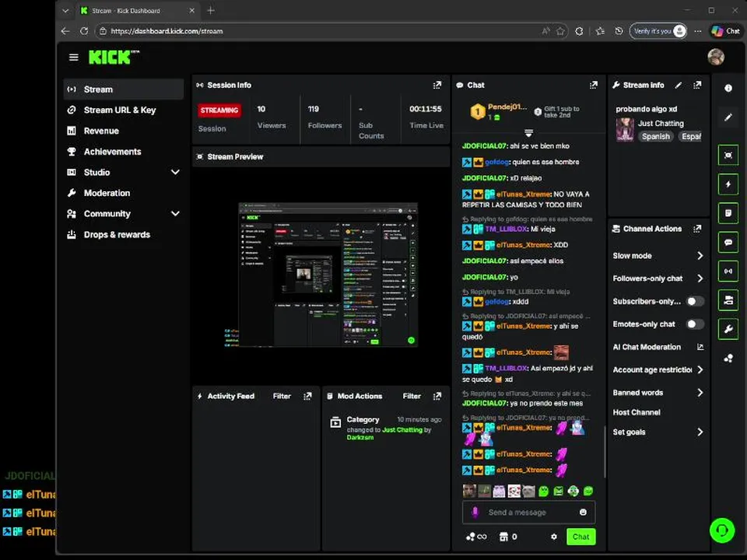
Task: Pop out the Session Info panel
Action: pyautogui.click(x=437, y=86)
